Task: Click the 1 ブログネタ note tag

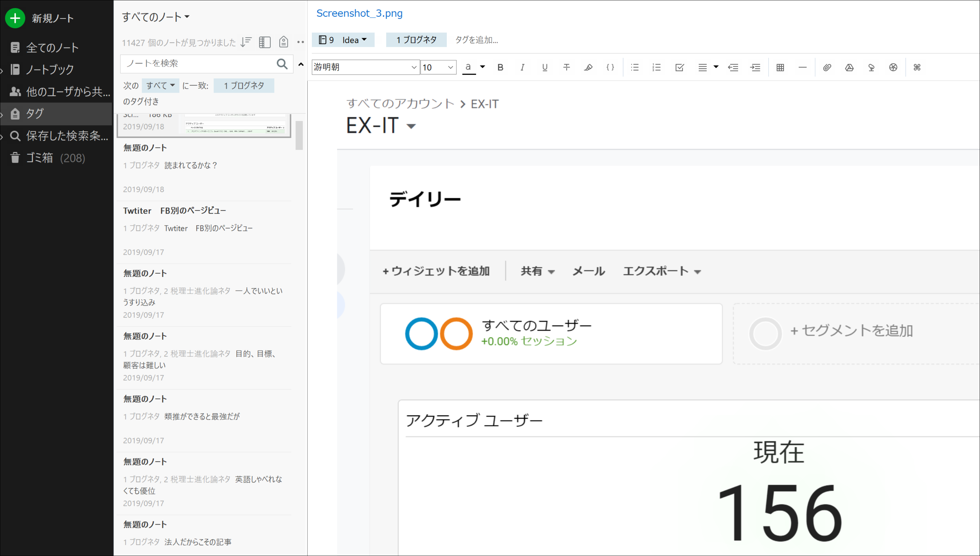Action: [416, 40]
